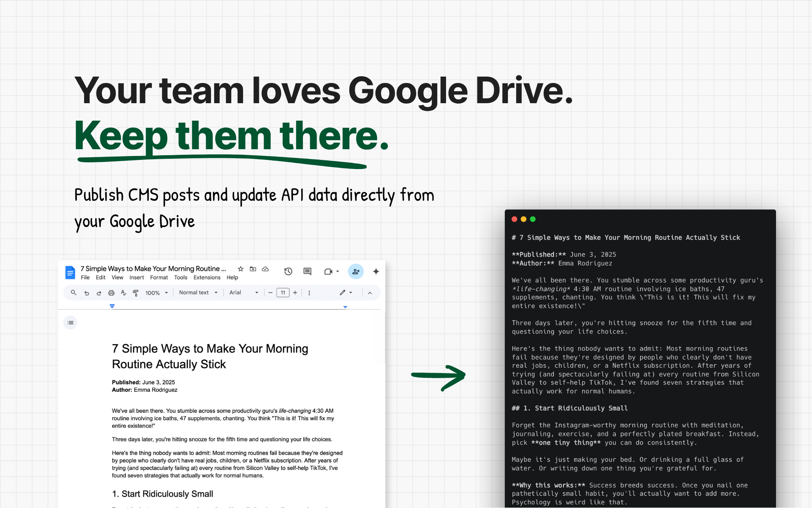Open the 100% zoom dropdown
Viewport: 812px width, 508px height.
(x=157, y=293)
